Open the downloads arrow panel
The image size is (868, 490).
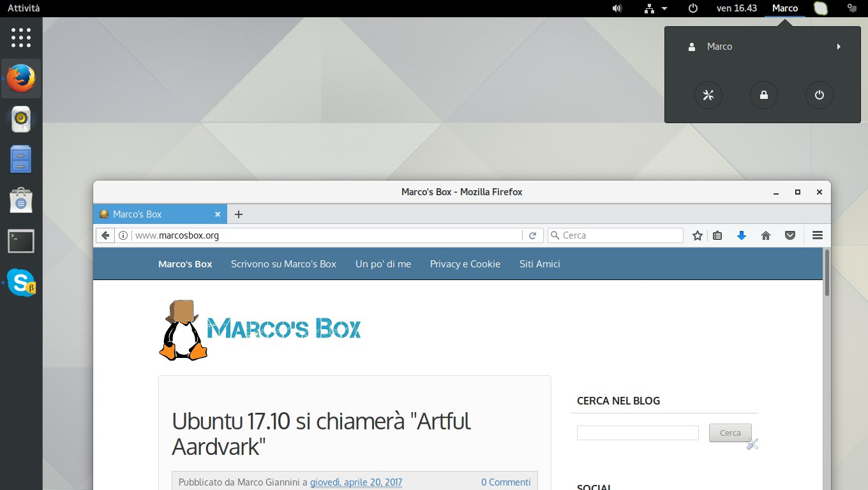(742, 235)
